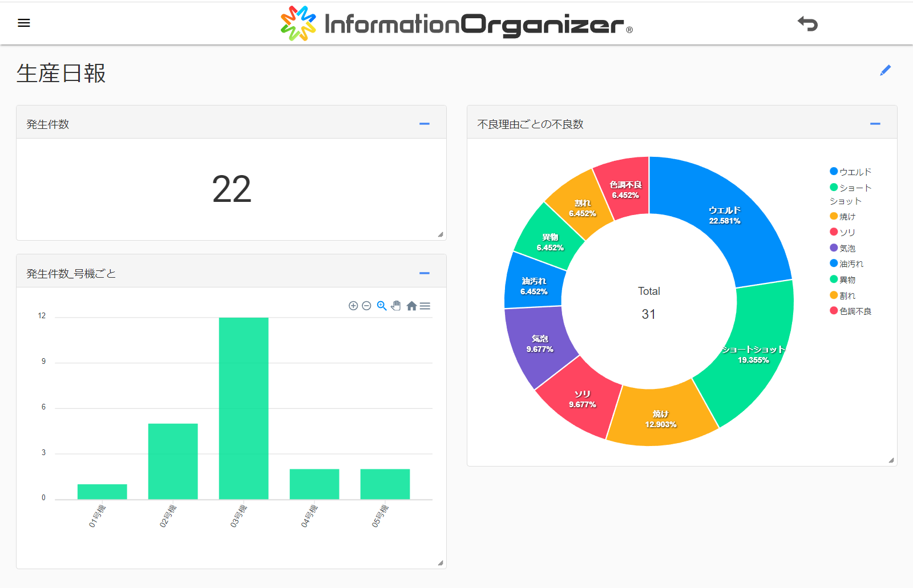Reset chart zoom with home icon
The image size is (913, 588).
pos(411,306)
